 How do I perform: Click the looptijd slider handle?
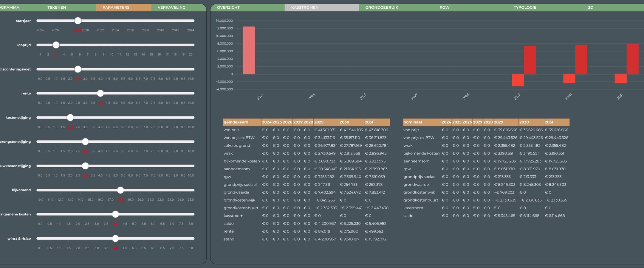pos(56,45)
